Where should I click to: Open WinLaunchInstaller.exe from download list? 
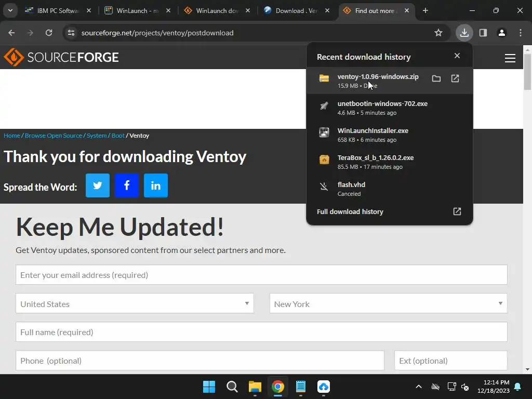[389, 135]
